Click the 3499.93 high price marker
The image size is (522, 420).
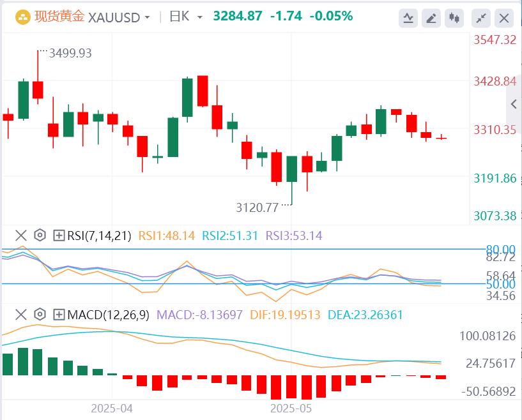click(70, 54)
